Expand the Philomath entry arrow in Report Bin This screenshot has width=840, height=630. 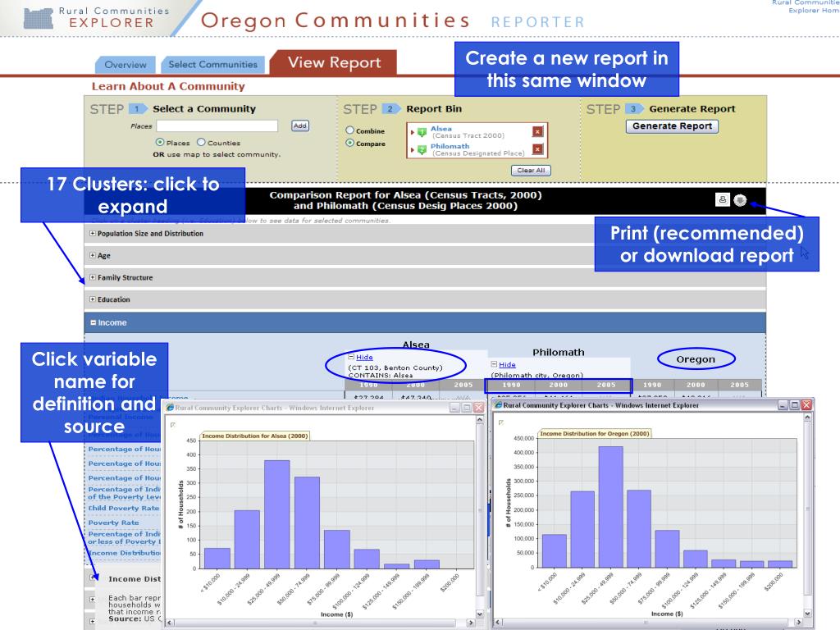point(412,150)
